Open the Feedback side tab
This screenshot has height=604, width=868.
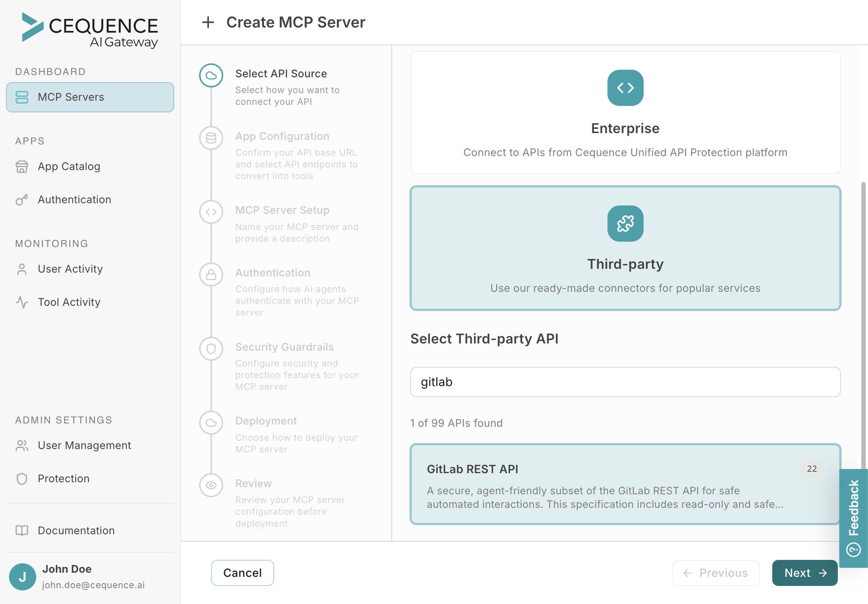(854, 518)
